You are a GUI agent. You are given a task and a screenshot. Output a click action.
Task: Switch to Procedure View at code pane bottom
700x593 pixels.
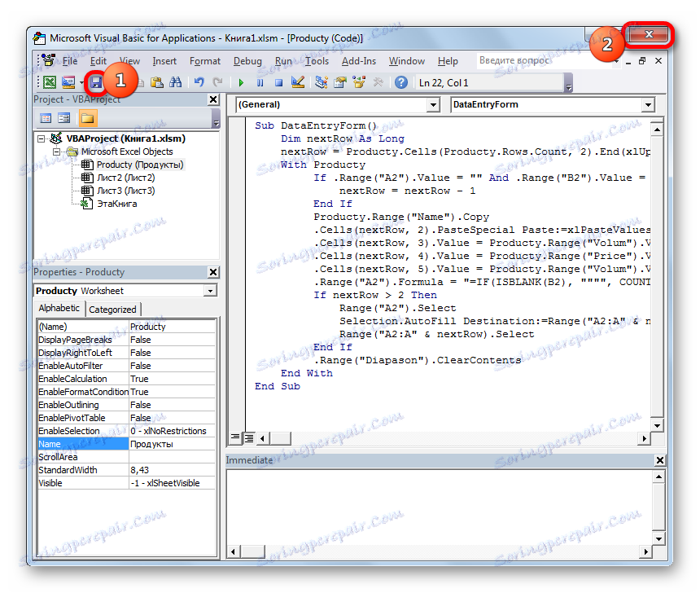(234, 438)
